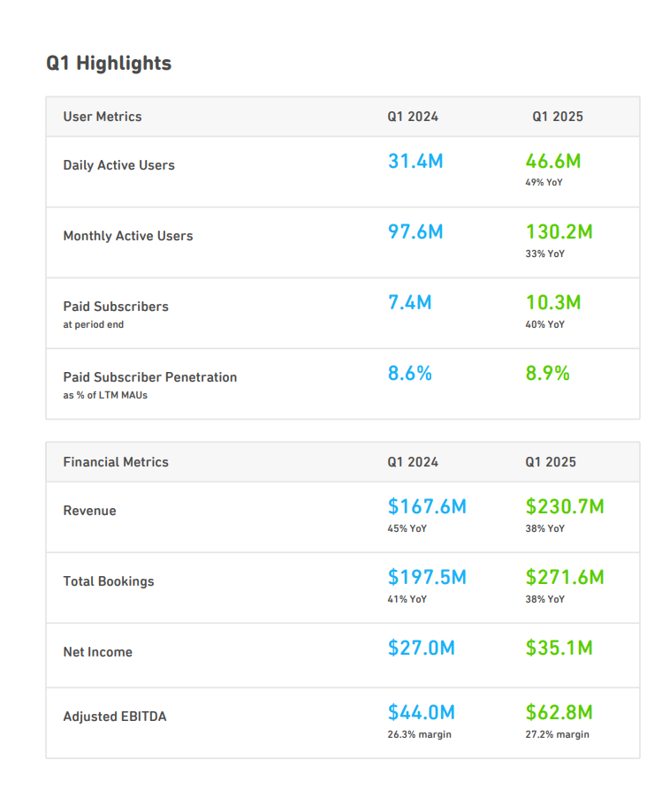Click the Adjusted EBITDA row label
The height and width of the screenshot is (812, 662).
click(x=115, y=717)
